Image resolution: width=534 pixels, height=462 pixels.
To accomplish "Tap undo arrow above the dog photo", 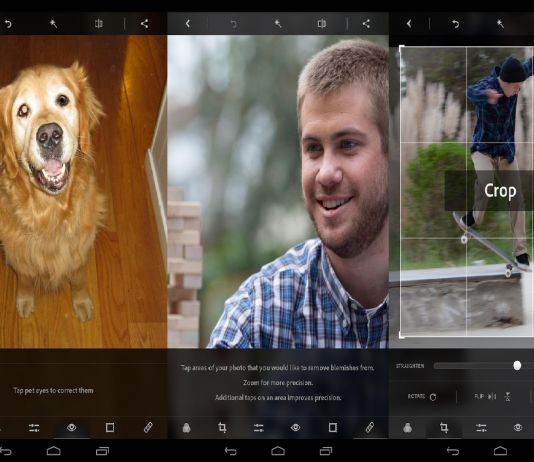I will click(8, 24).
